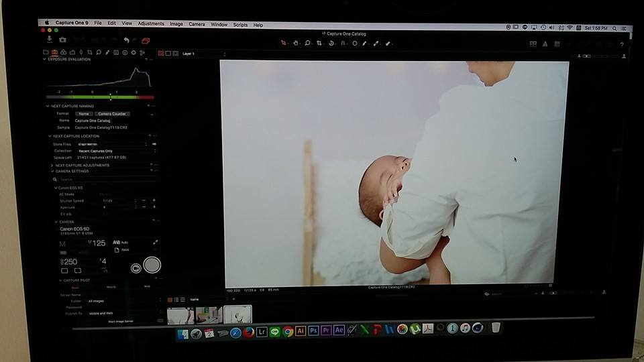Viewport: 644px width, 362px height.
Task: Collapse the Camera Settings panel
Action: pyautogui.click(x=52, y=171)
